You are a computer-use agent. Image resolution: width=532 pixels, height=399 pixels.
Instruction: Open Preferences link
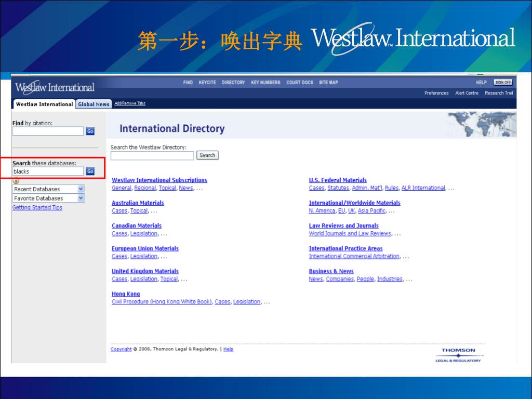(x=436, y=93)
